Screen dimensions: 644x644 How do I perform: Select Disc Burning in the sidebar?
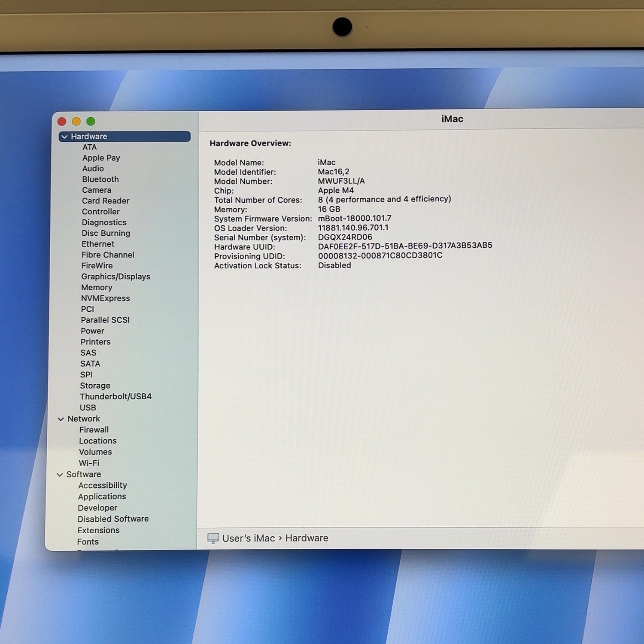(x=106, y=233)
